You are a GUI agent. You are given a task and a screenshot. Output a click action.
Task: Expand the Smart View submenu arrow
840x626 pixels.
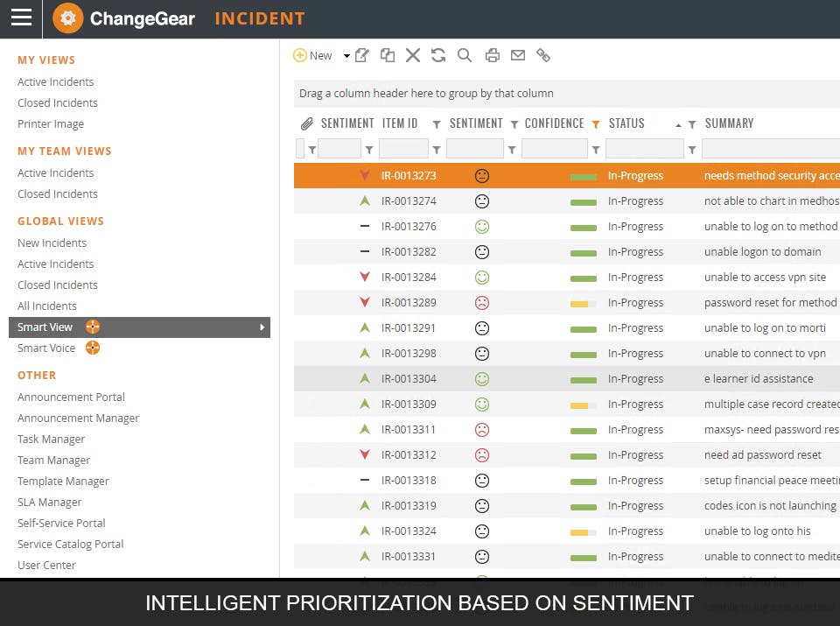[262, 327]
